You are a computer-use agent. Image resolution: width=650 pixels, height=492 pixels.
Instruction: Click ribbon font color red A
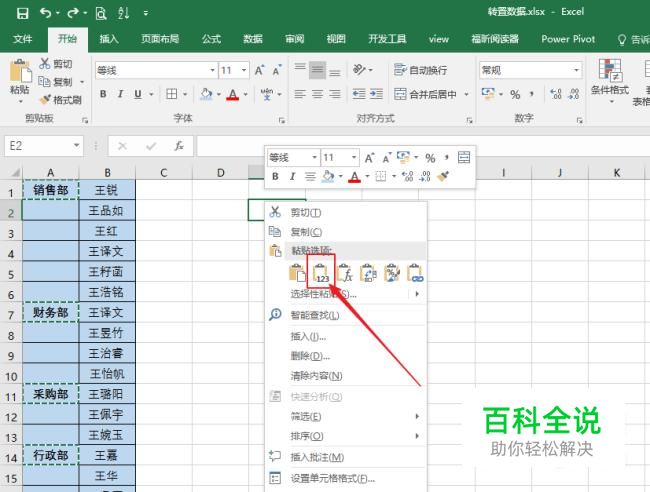coord(233,95)
